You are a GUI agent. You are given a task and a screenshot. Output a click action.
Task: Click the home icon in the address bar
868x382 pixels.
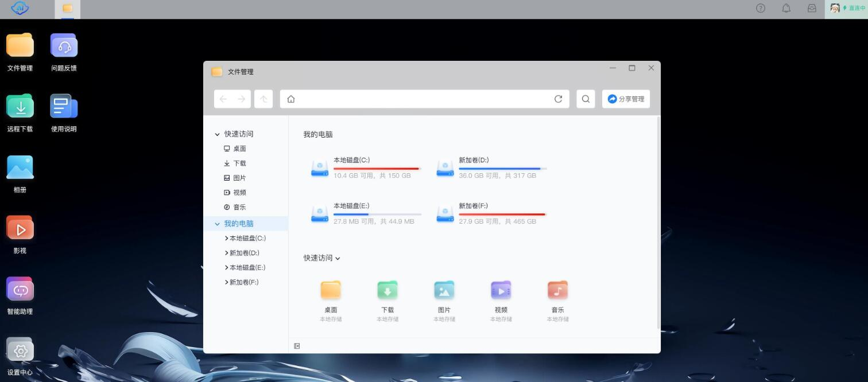pos(291,99)
